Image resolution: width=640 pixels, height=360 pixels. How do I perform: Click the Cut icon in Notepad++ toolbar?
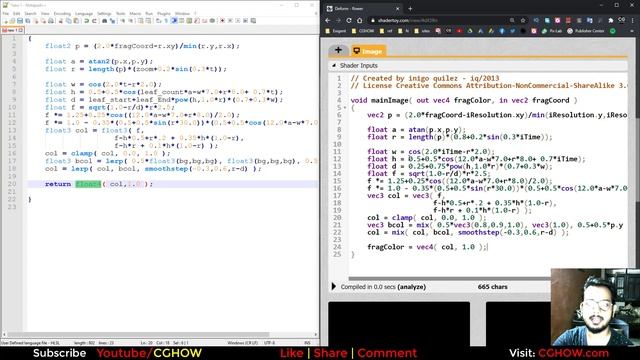[x=61, y=20]
